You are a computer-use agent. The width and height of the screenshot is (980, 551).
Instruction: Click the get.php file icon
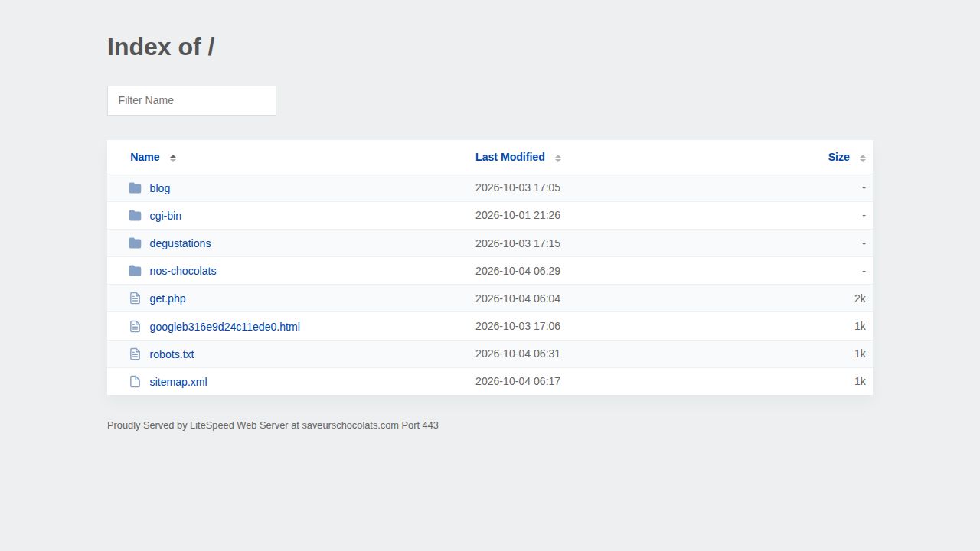[x=136, y=298]
